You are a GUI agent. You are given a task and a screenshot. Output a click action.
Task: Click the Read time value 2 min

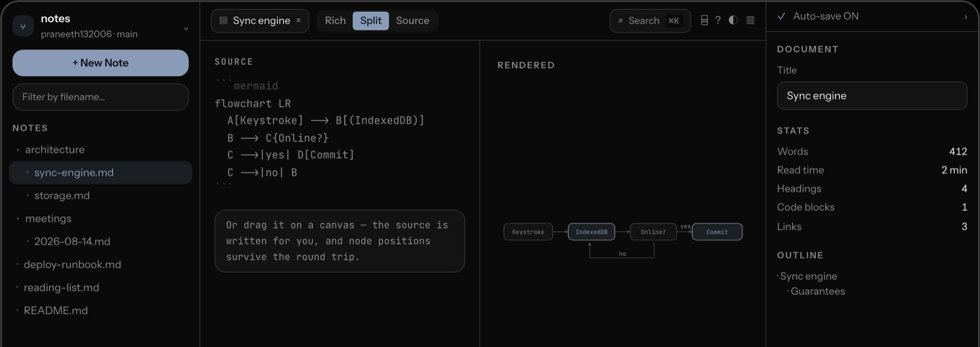[x=954, y=170]
